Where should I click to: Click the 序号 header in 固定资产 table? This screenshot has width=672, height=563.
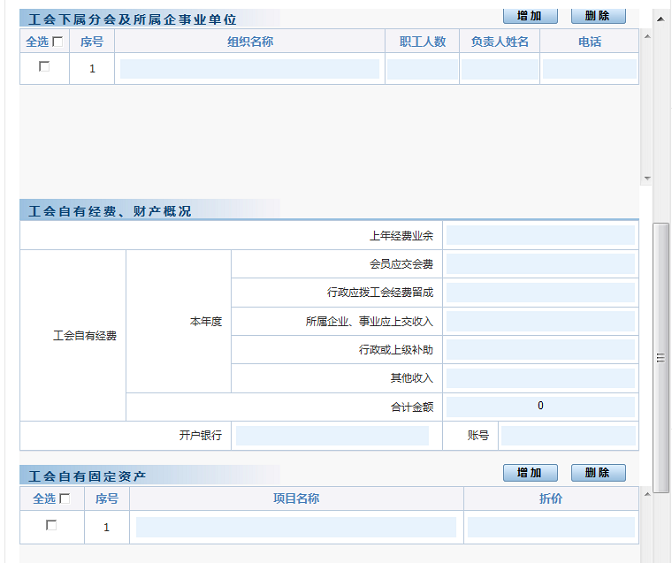pos(107,498)
